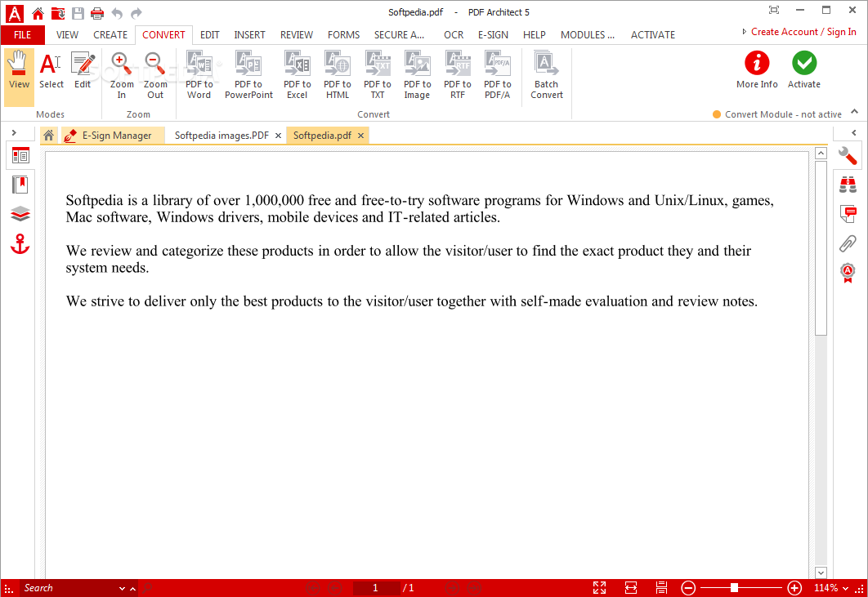Image resolution: width=868 pixels, height=597 pixels.
Task: Open the zoom percentage dropdown
Action: pyautogui.click(x=845, y=588)
